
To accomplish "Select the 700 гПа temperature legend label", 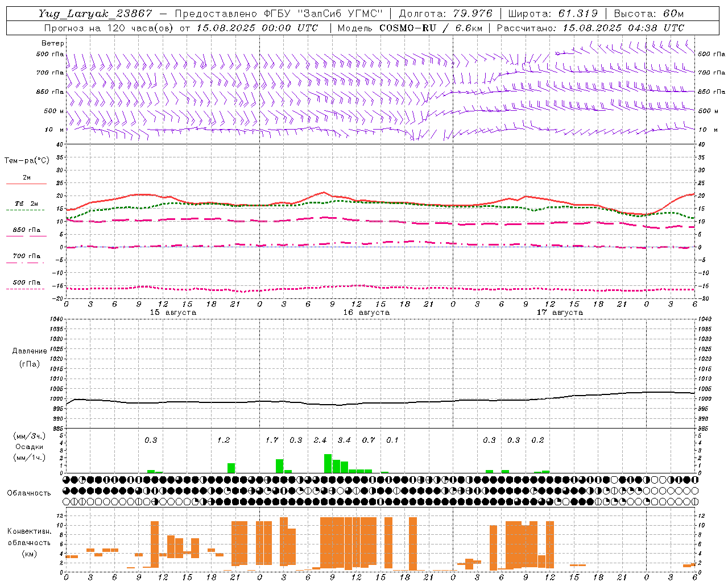I will [27, 256].
